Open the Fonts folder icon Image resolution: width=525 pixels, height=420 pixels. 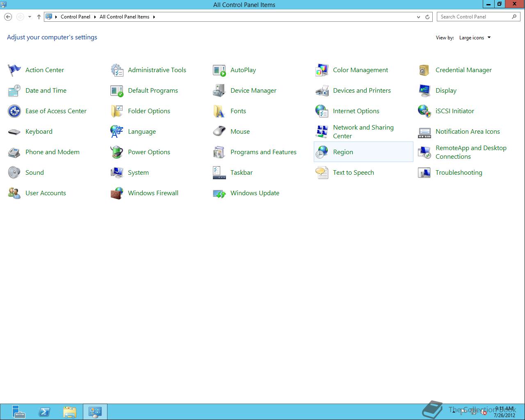coord(219,111)
